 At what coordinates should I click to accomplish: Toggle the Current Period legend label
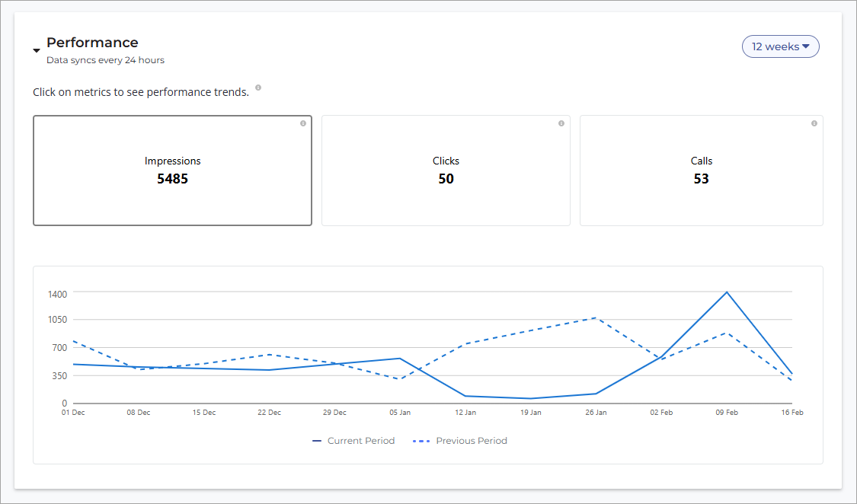pos(361,441)
